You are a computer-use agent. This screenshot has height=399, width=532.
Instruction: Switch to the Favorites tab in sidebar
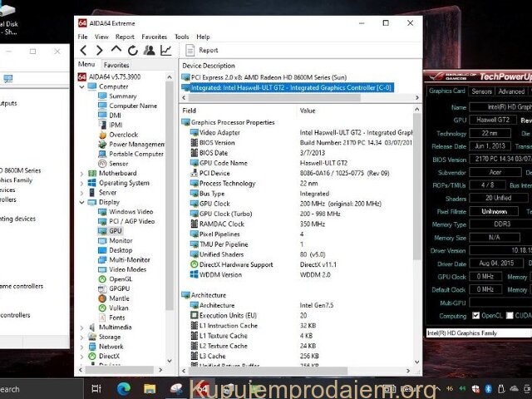click(116, 65)
